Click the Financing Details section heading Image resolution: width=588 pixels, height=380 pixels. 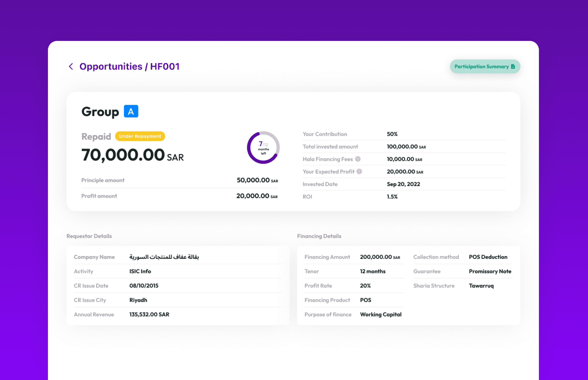(x=319, y=236)
